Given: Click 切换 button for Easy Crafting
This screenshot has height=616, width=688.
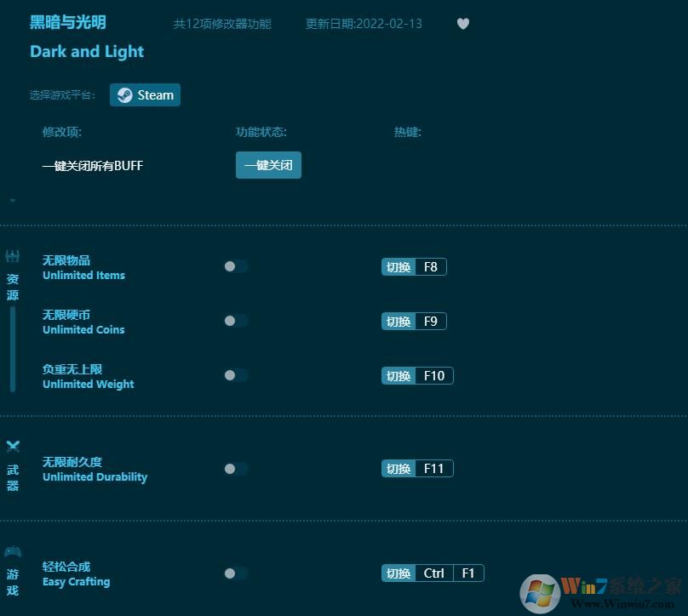Looking at the screenshot, I should click(398, 573).
